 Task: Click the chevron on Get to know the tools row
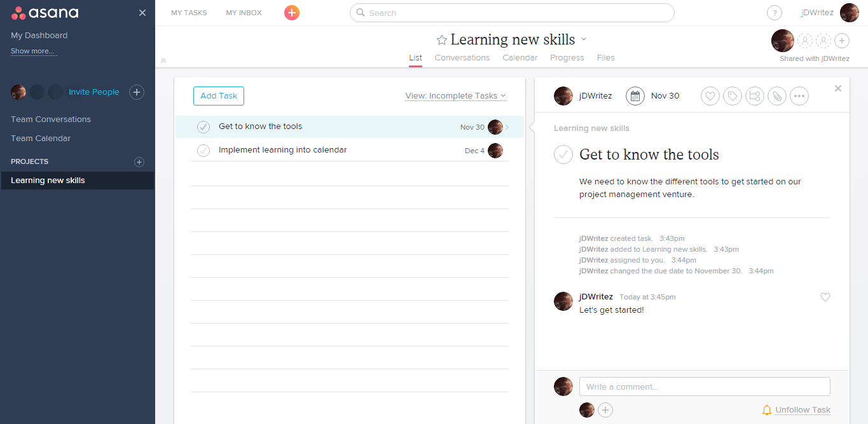(x=507, y=127)
